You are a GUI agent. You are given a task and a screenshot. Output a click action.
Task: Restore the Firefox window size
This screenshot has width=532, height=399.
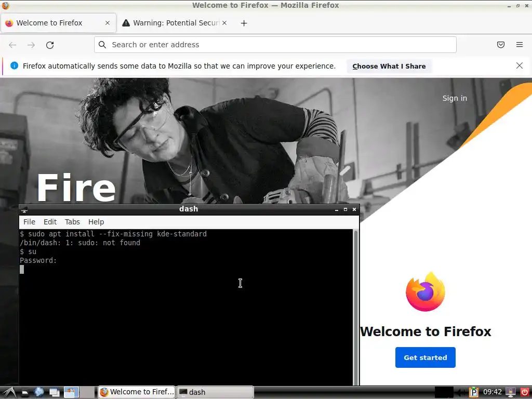(x=518, y=6)
